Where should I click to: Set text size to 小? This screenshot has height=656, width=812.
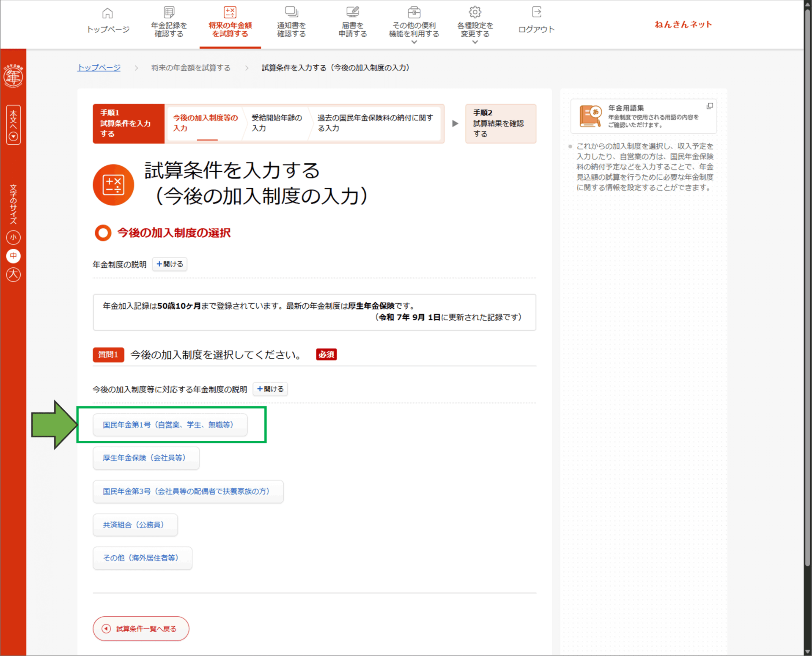[13, 238]
